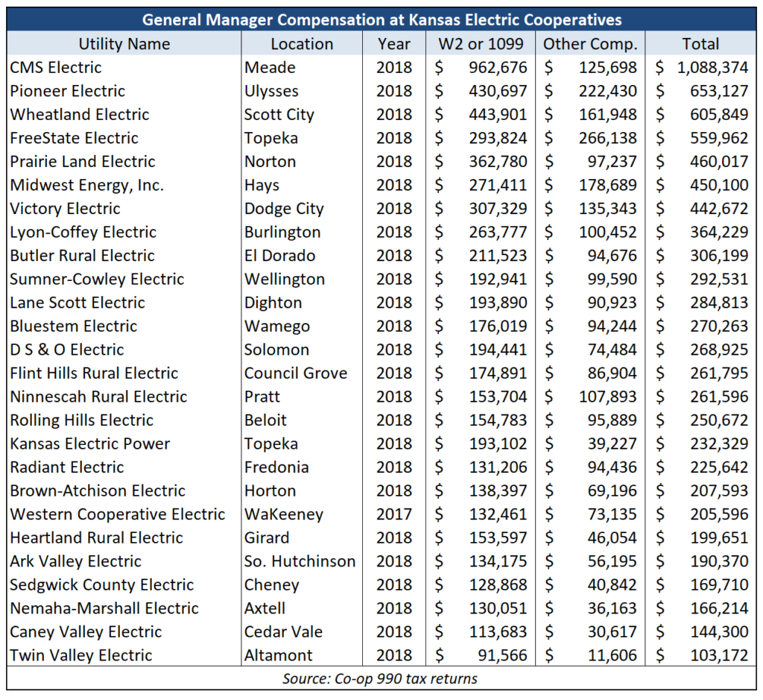Click the Total column header
Screen dimensions: 763x700
pos(700,44)
